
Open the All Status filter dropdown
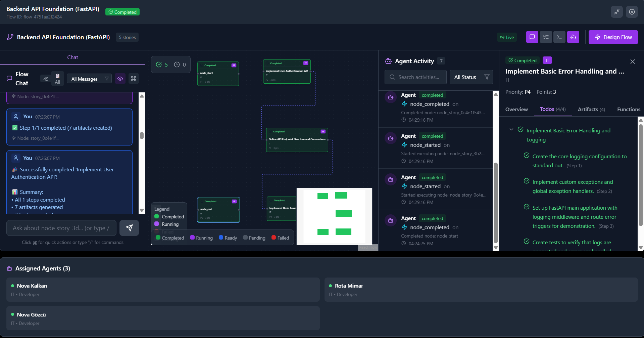click(471, 77)
